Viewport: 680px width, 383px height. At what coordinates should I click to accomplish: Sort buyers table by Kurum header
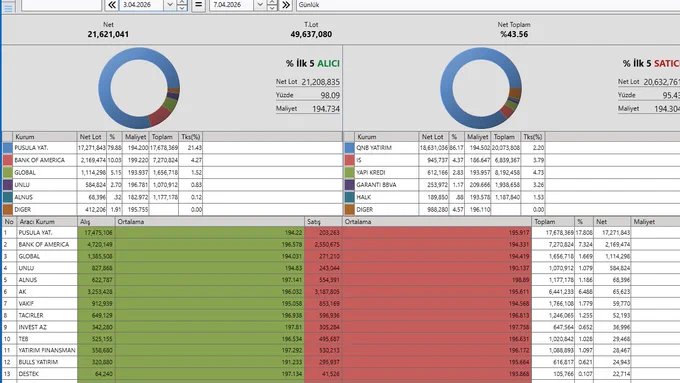(x=45, y=137)
